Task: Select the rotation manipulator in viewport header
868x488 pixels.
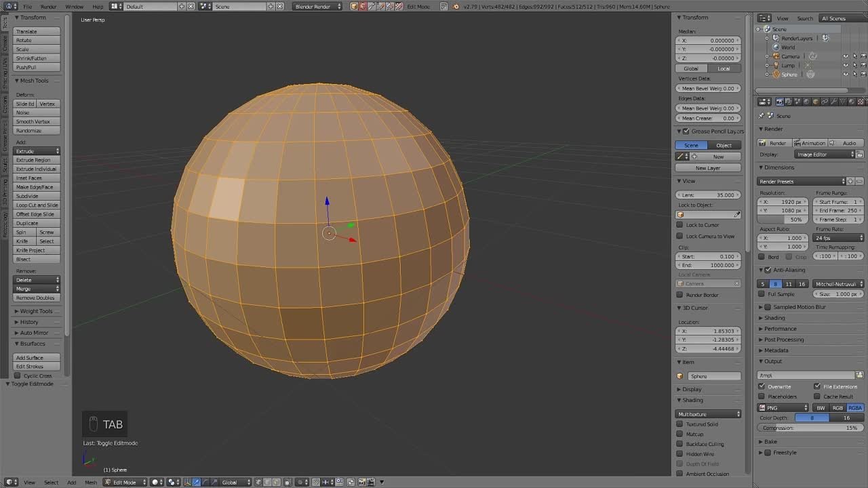Action: coord(203,482)
